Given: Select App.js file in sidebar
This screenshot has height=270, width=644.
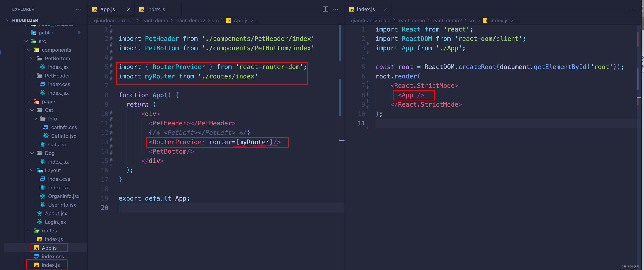Looking at the screenshot, I should coord(49,247).
